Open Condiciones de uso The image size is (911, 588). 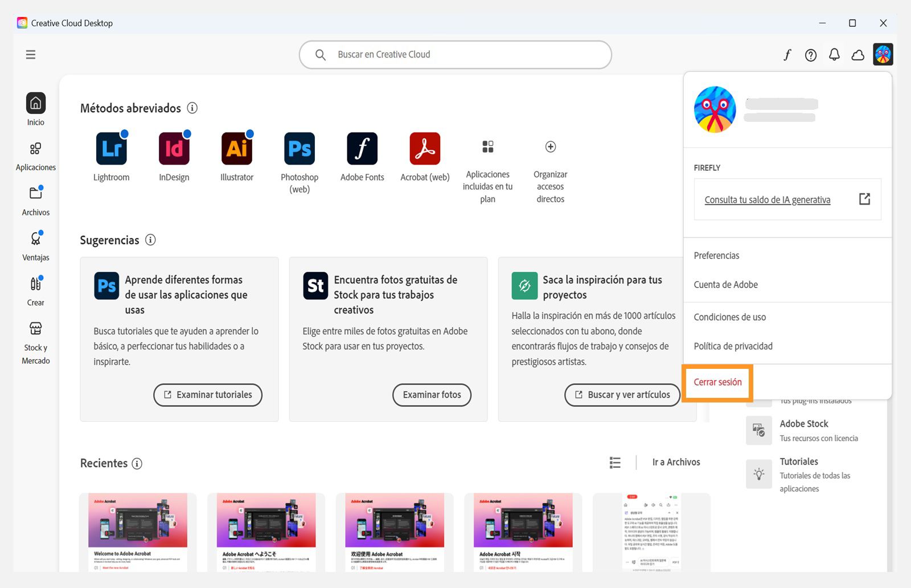pos(730,317)
